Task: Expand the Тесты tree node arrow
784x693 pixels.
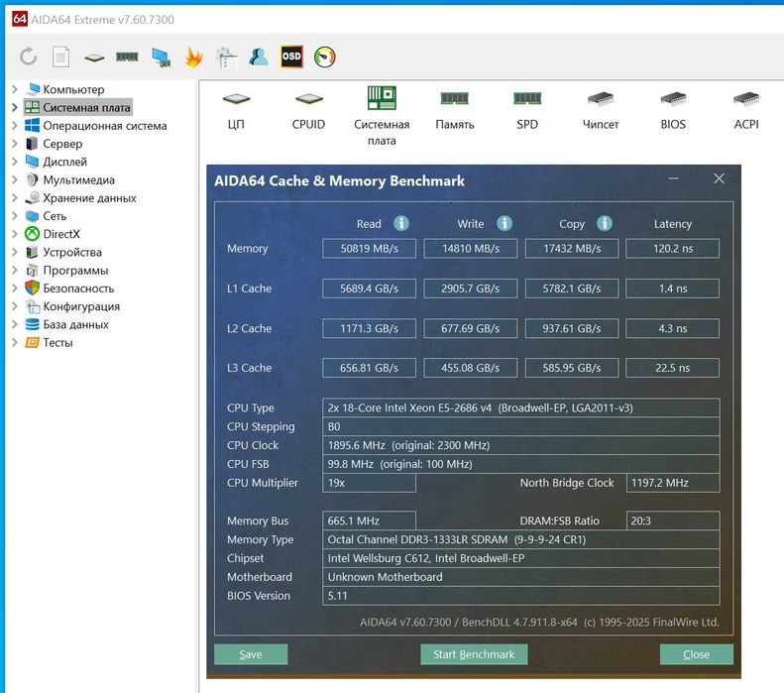Action: pos(15,343)
